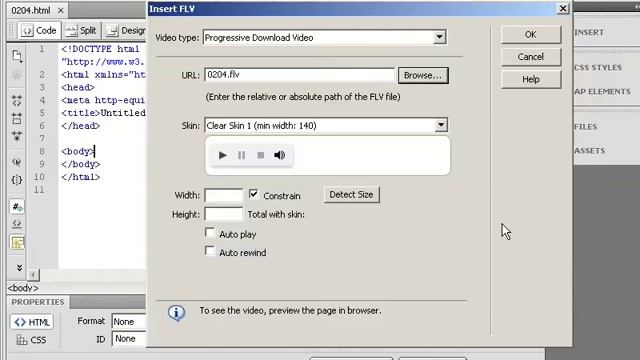The image size is (640, 360).
Task: Syntax error alerts icon in coding toolbar
Action: (x=17, y=243)
